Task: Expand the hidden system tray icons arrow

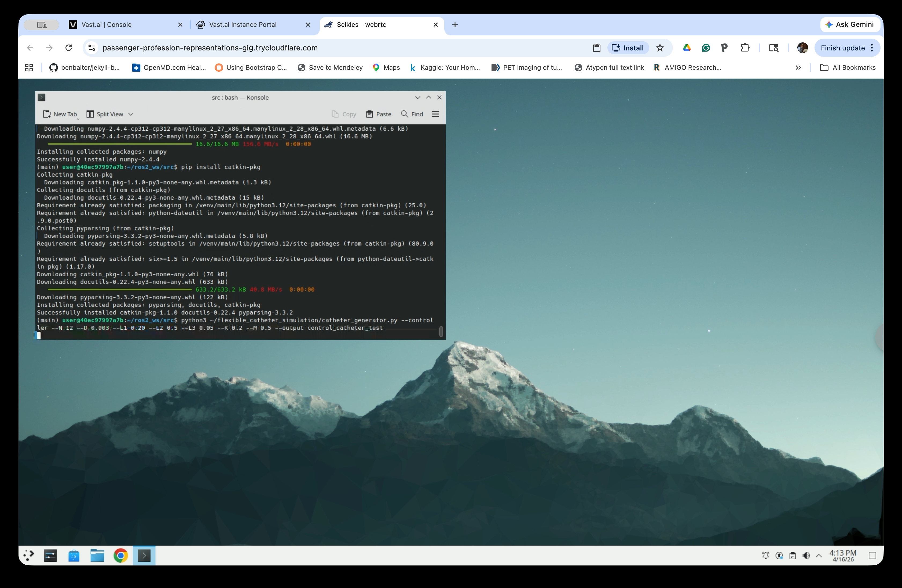Action: coord(819,556)
